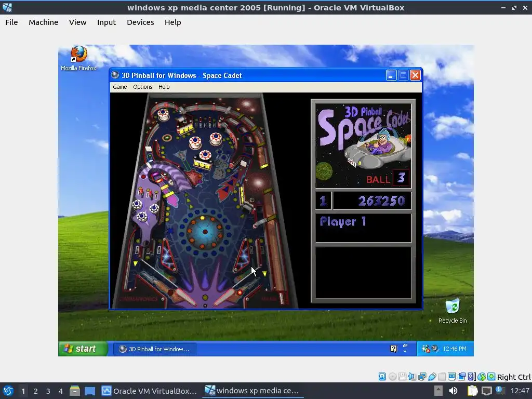Click the show desktop icon in host panel

click(90, 391)
